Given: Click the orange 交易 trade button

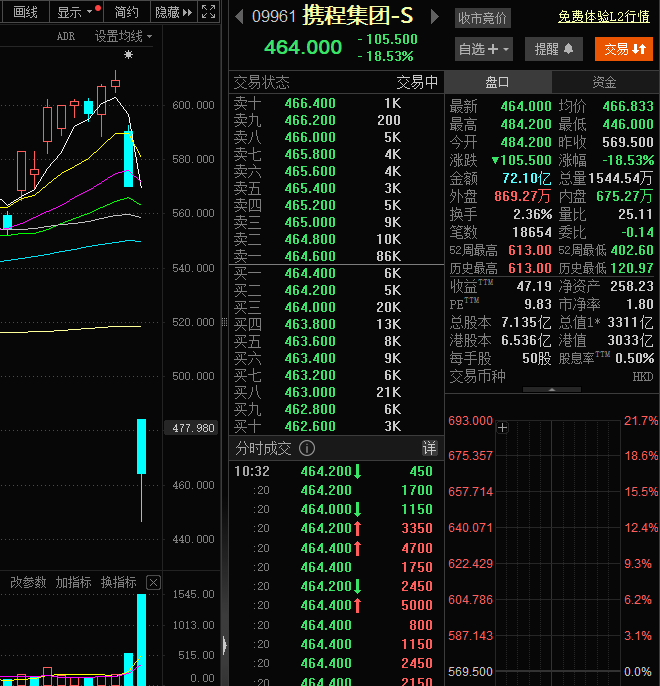Looking at the screenshot, I should (x=624, y=49).
